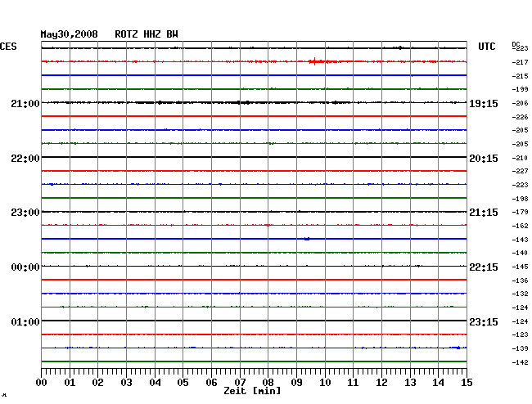
Task: Click minute tick label 02 on time axis
Action: (x=97, y=383)
